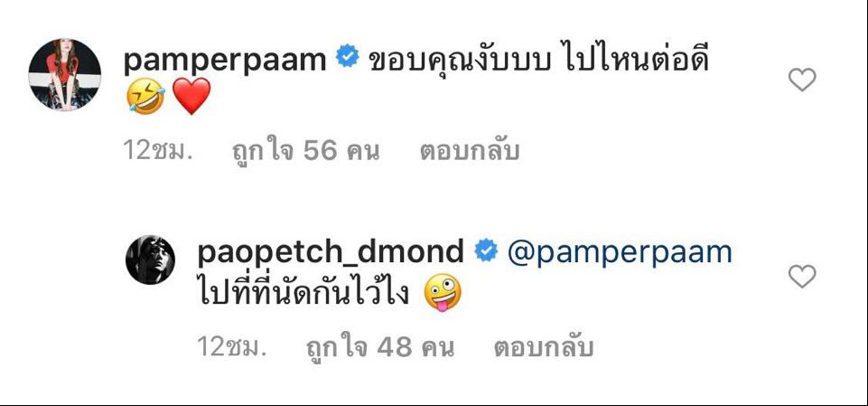View who liked: ถูกใจ 48 คน
Viewport: 868px width, 406px height.
(379, 347)
